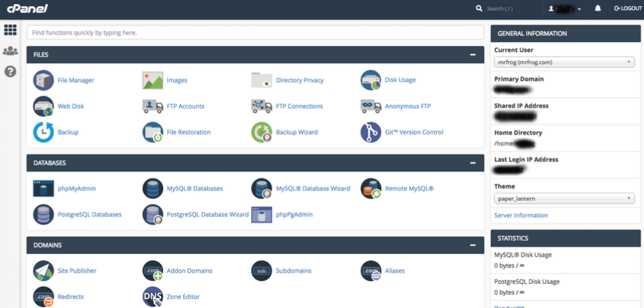Click the phpMyAdmin icon
The width and height of the screenshot is (644, 308).
pyautogui.click(x=43, y=189)
